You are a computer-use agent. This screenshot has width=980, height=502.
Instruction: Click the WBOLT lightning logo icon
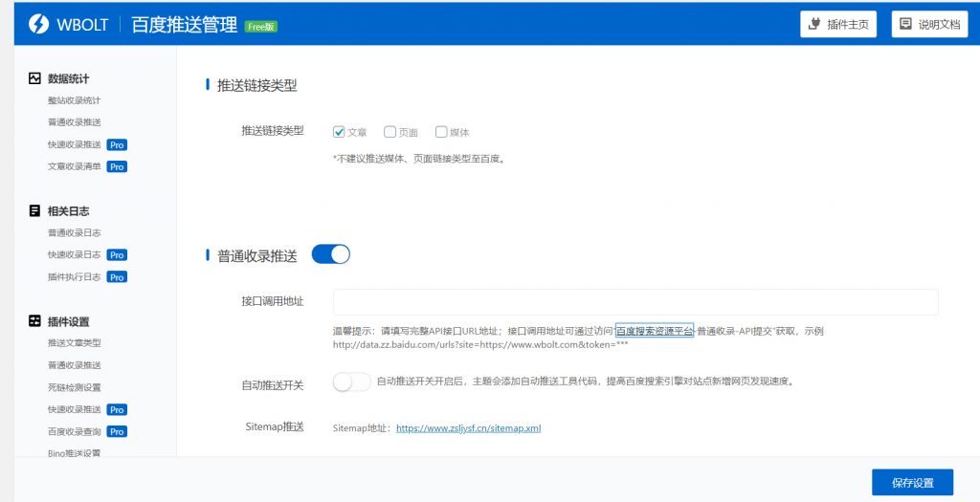pyautogui.click(x=38, y=24)
